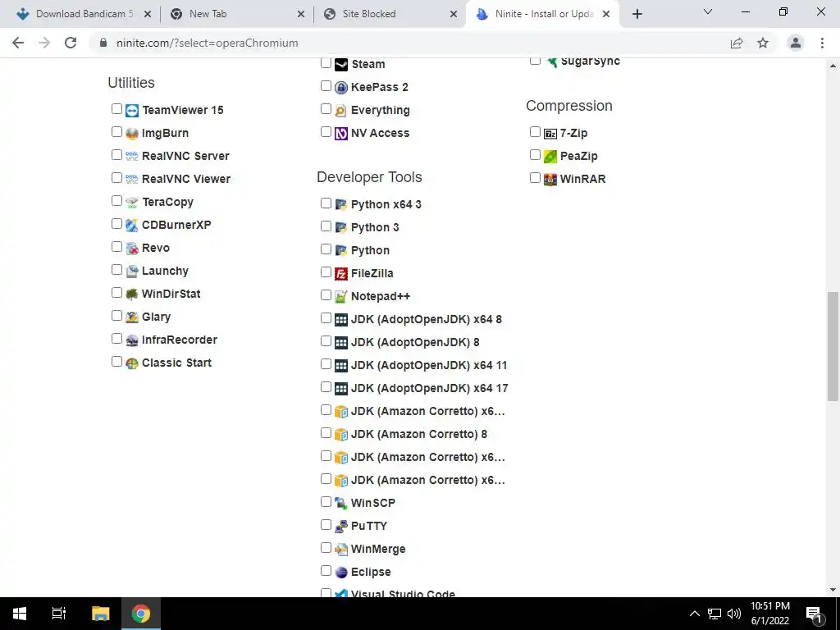Viewport: 840px width, 630px height.
Task: Open a new browser tab
Action: 637,14
